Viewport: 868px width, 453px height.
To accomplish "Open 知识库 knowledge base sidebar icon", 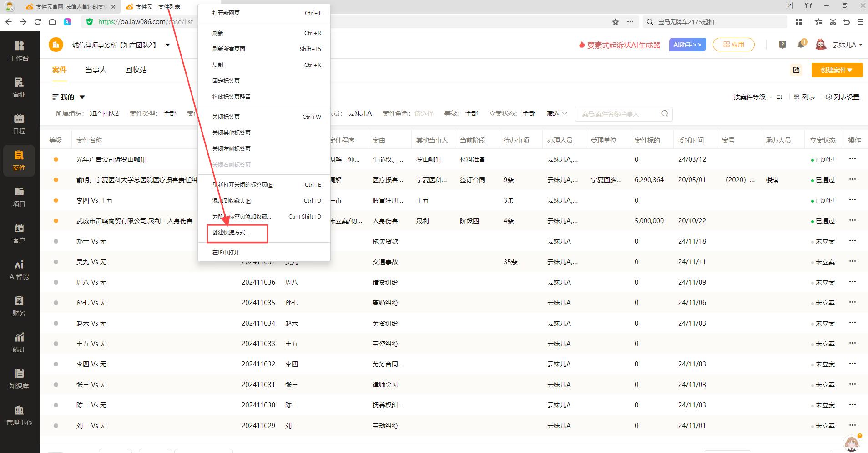I will (x=19, y=379).
